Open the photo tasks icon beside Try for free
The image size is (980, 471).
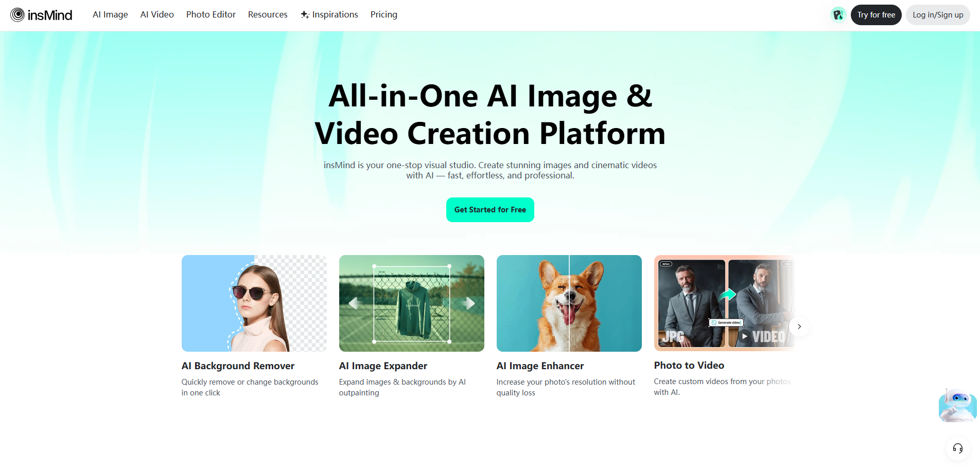coord(838,14)
